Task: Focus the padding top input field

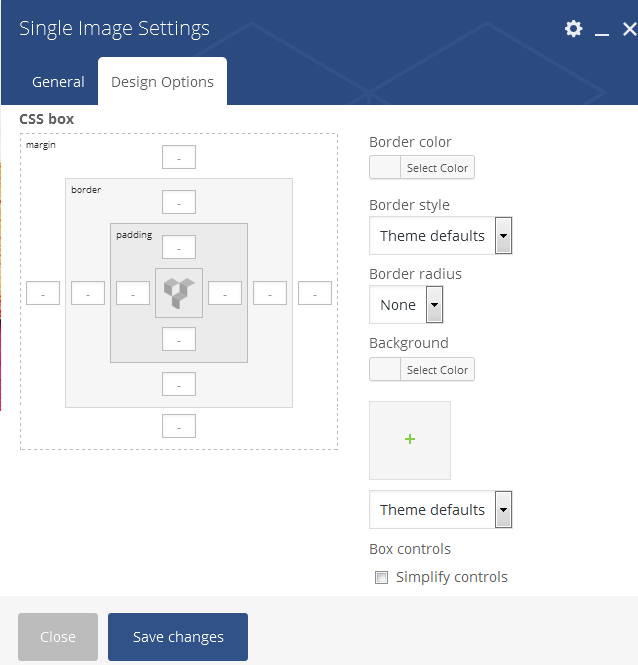Action: [179, 247]
